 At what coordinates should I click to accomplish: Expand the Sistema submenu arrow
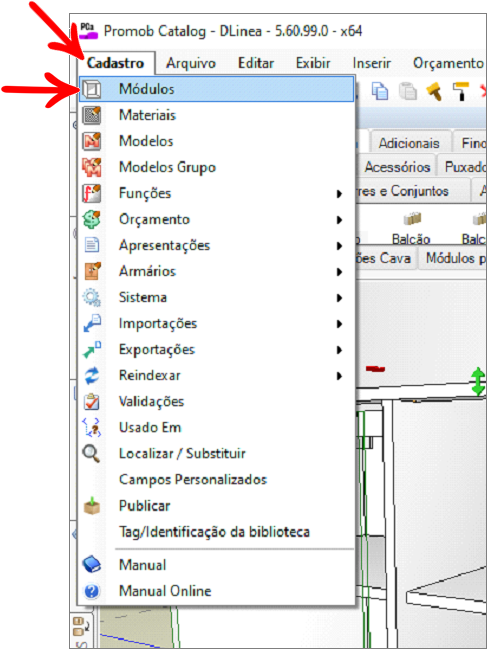coord(339,298)
